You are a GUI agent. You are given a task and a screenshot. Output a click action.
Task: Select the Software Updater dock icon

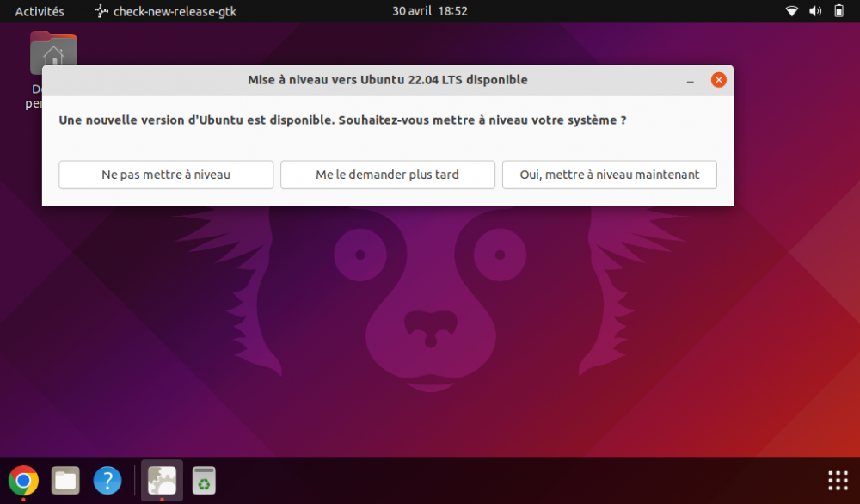(162, 481)
